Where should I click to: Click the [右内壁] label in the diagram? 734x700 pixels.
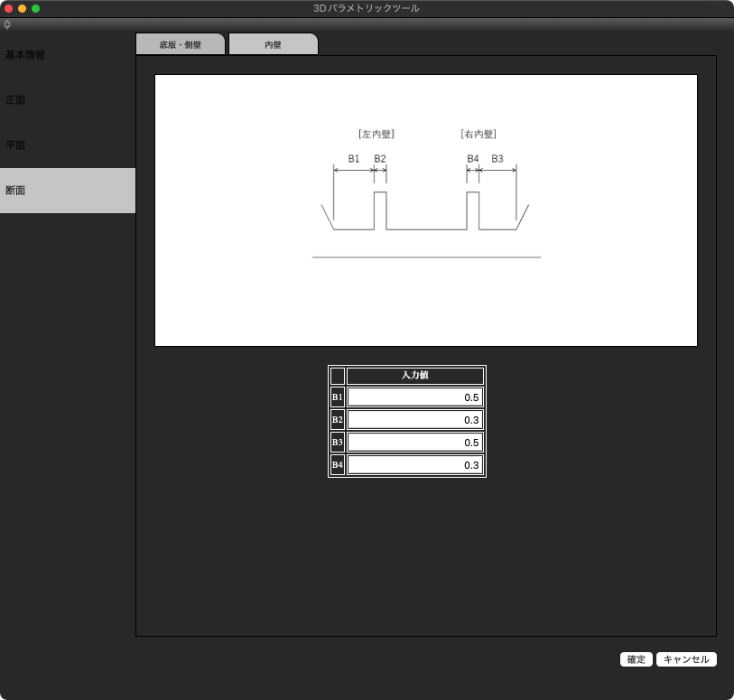pos(478,134)
